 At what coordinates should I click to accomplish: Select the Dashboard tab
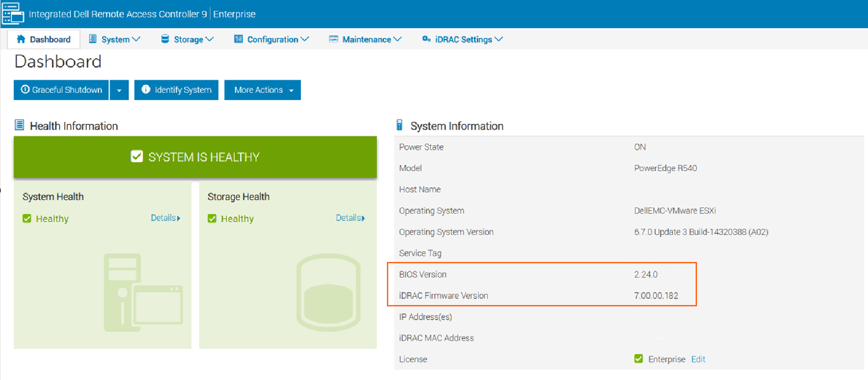pyautogui.click(x=44, y=39)
